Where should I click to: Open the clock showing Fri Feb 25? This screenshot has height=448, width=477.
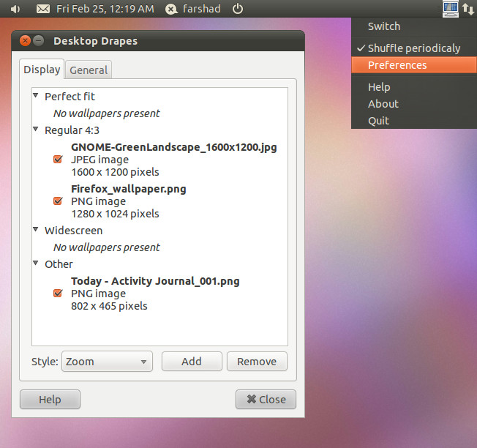[x=105, y=9]
